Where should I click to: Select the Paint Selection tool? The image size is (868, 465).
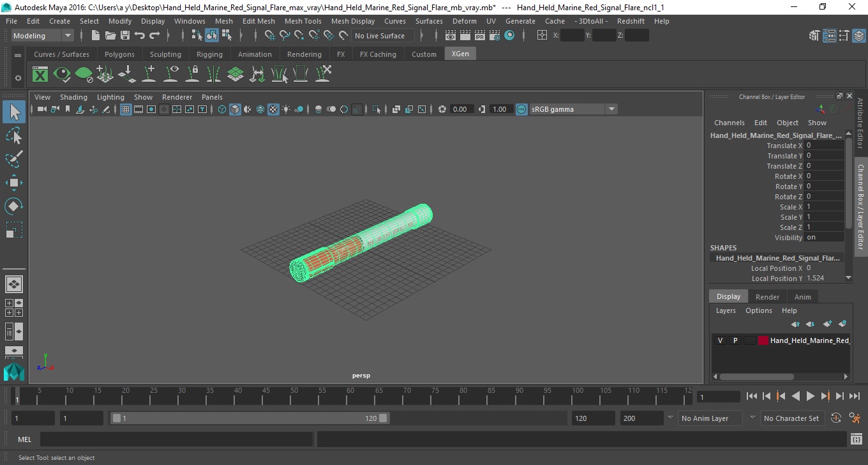(14, 159)
